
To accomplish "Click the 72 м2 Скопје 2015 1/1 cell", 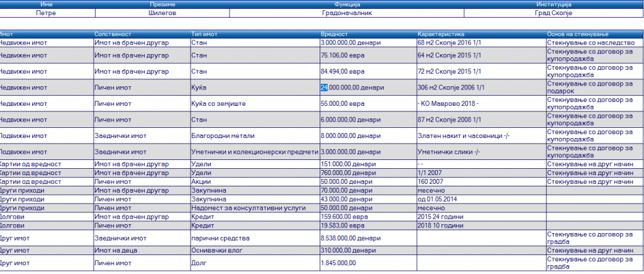I will click(x=481, y=71).
